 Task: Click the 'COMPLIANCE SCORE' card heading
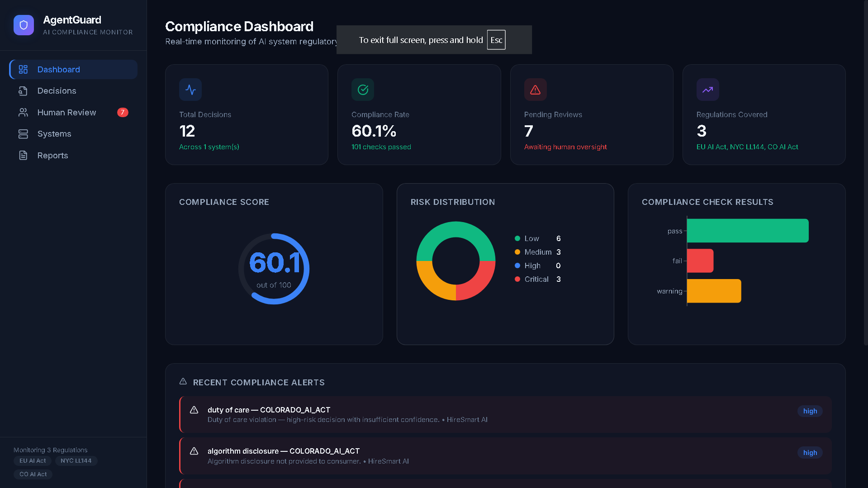(x=224, y=202)
